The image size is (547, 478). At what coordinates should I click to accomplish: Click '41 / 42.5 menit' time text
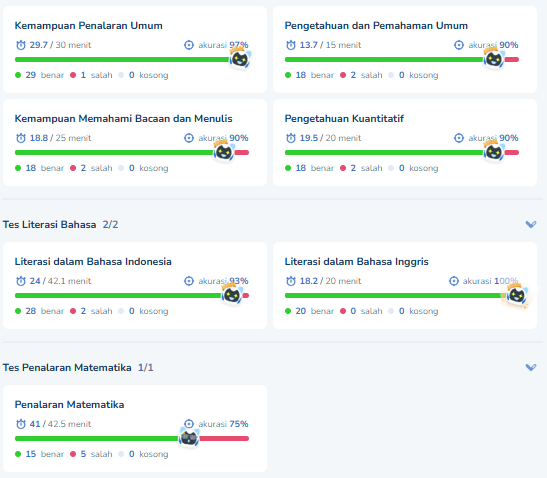click(x=60, y=424)
